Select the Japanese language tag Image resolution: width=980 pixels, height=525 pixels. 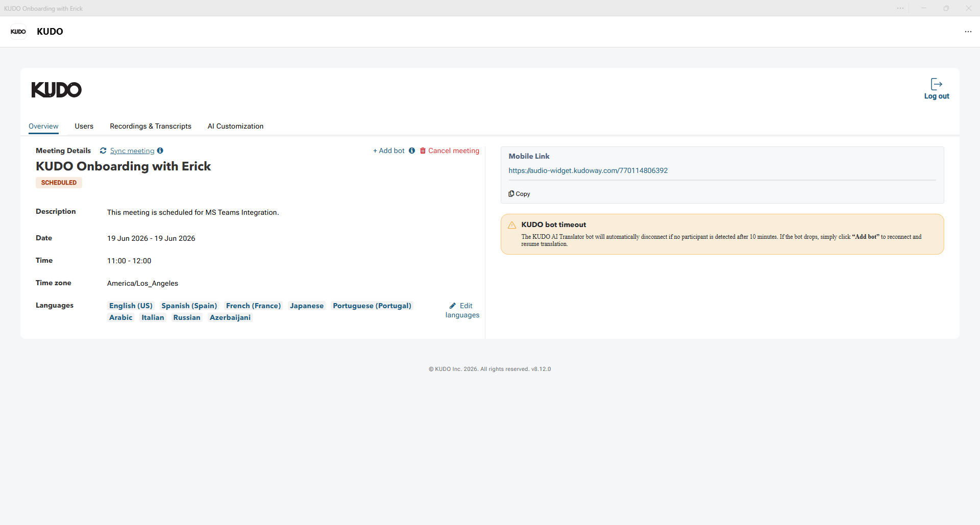coord(307,306)
